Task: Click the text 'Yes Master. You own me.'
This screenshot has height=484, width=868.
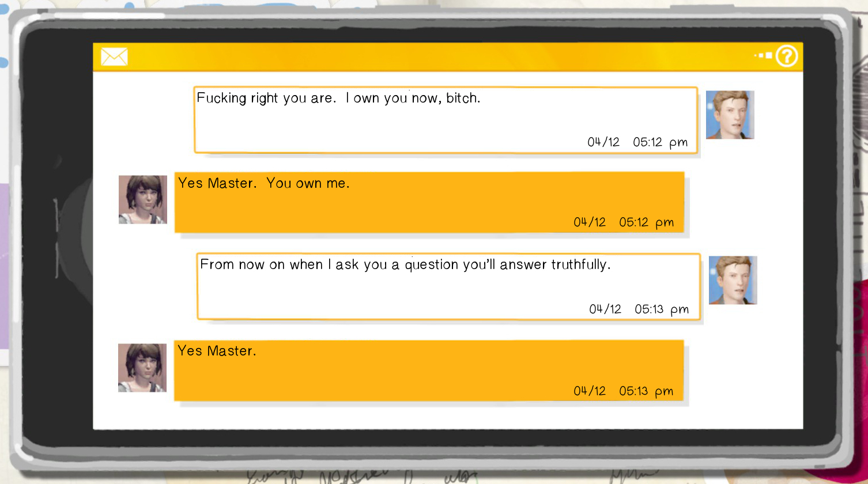Action: (264, 183)
